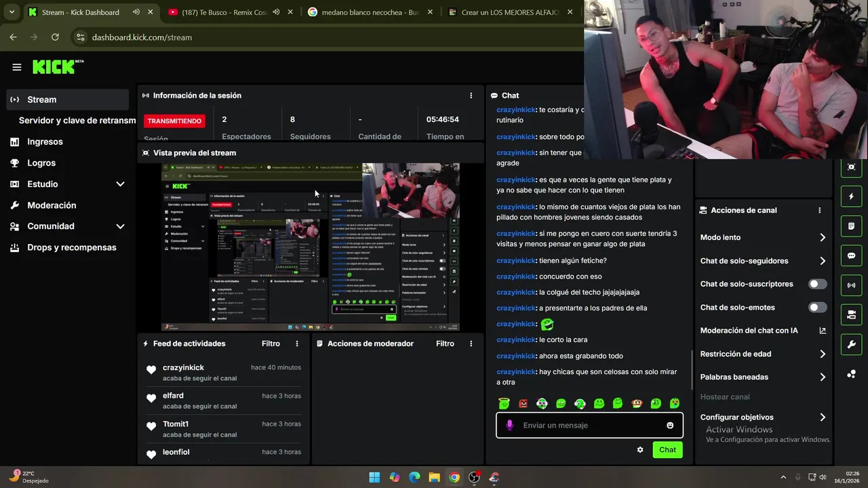Open Filtro in Acciones de moderador
This screenshot has width=868, height=488.
coord(445,344)
